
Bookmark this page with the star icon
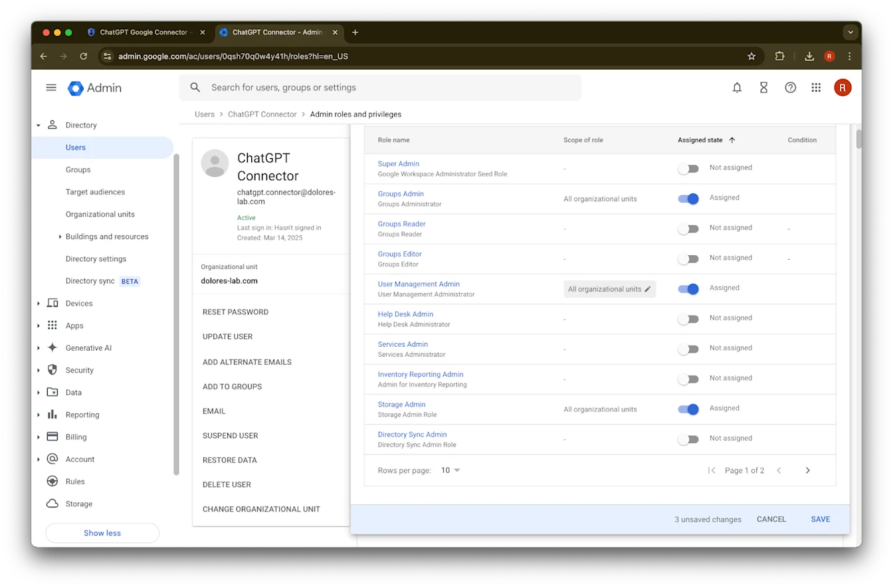click(751, 56)
